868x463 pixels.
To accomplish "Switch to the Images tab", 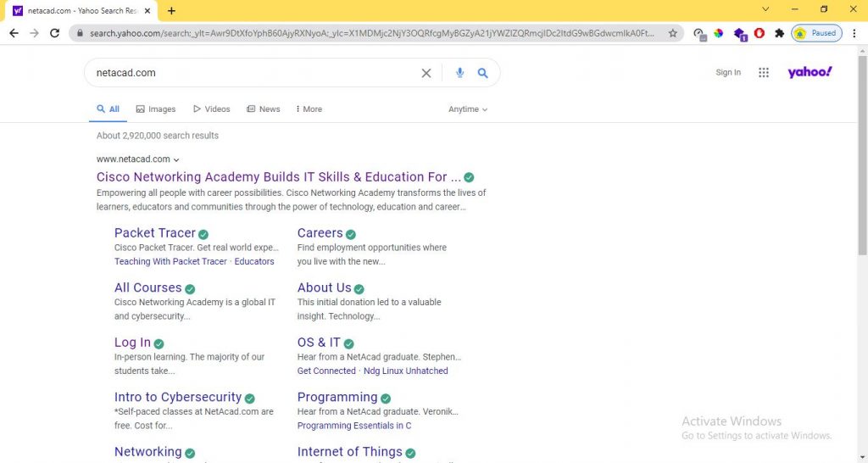I will click(156, 109).
